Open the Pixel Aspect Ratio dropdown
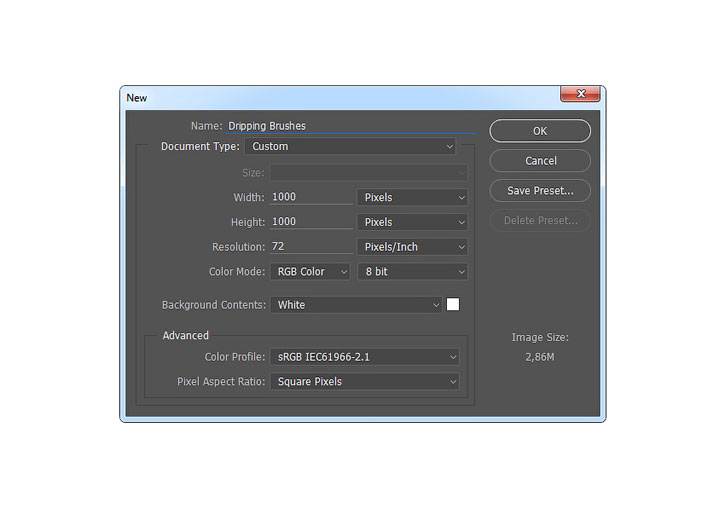The height and width of the screenshot is (508, 725). click(x=365, y=382)
